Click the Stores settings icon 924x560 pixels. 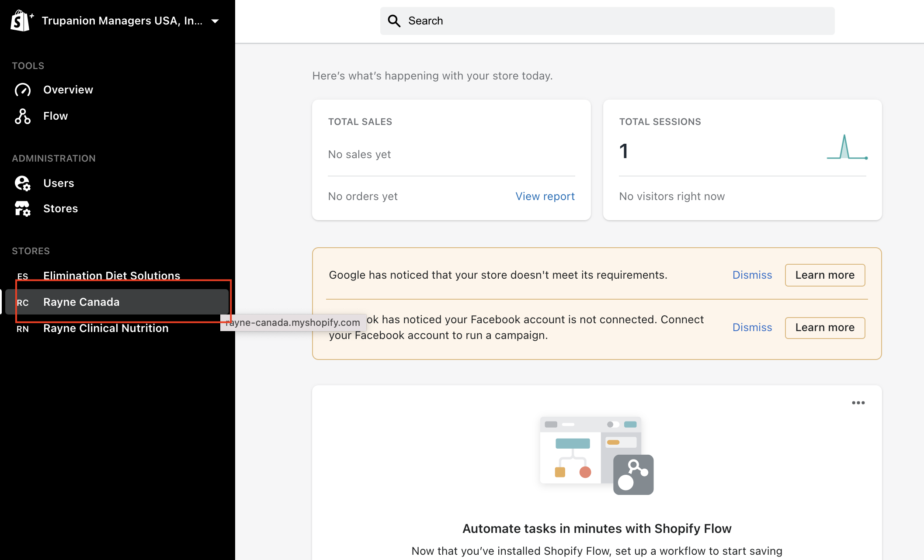23,209
